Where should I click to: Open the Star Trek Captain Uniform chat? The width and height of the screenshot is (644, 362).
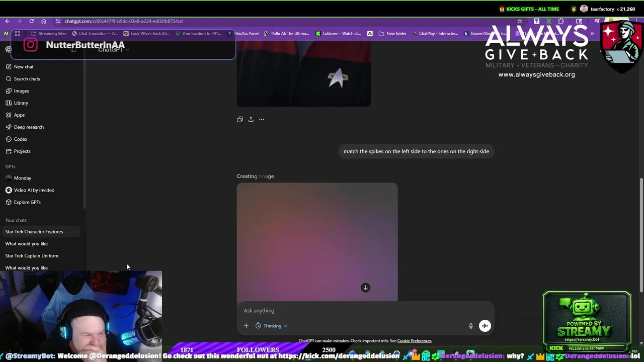pos(41,256)
